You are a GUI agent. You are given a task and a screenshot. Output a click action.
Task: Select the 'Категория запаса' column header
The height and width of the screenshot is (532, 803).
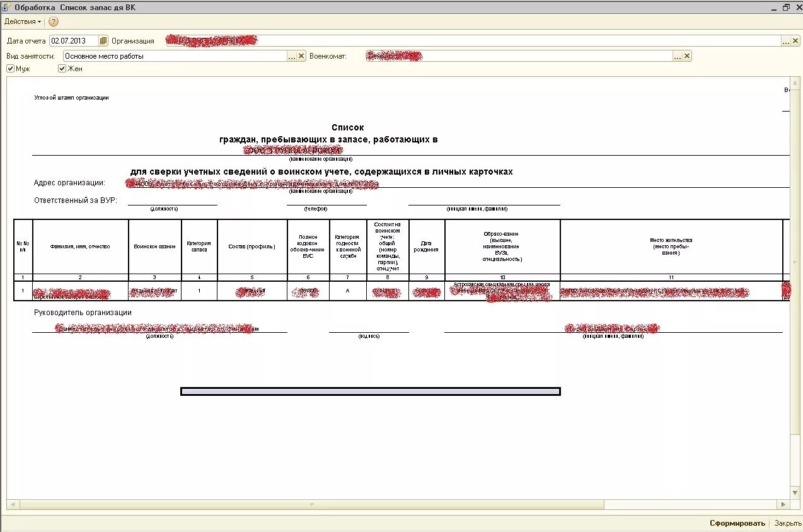coord(199,246)
